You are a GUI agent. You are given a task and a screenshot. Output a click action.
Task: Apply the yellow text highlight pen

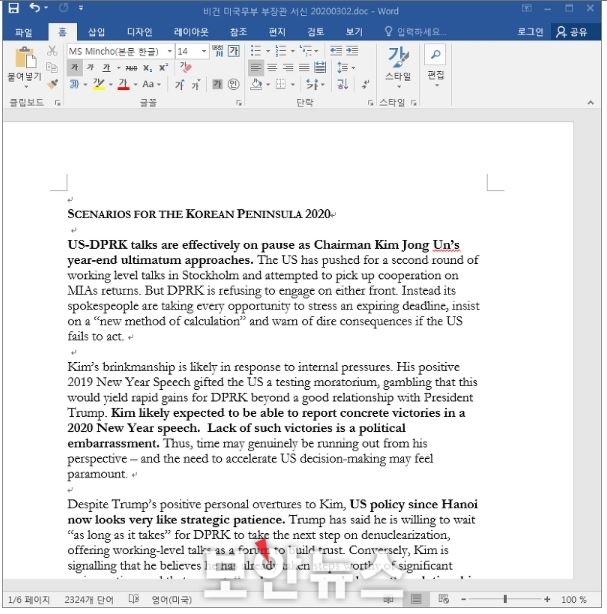(x=98, y=84)
